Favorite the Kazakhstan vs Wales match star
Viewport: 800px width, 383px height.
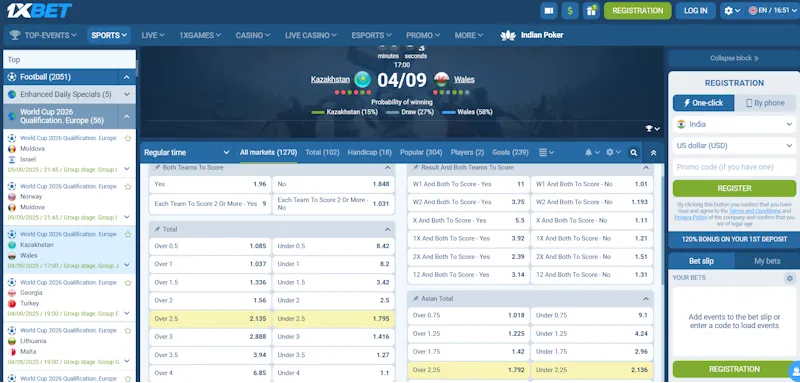(128, 234)
